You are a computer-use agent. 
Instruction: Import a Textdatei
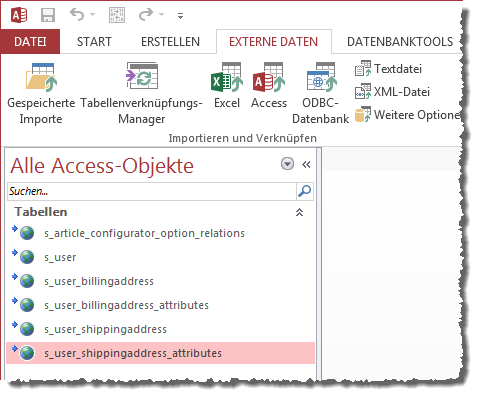[x=388, y=69]
